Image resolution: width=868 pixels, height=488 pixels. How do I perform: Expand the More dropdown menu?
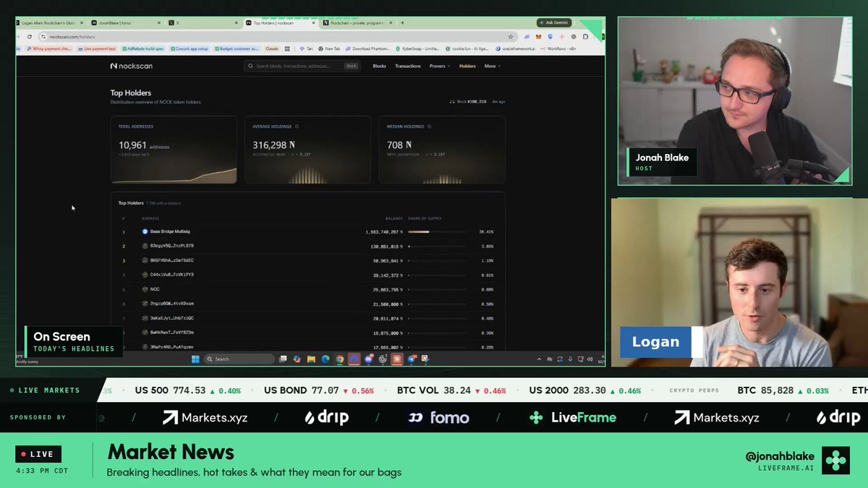click(493, 66)
